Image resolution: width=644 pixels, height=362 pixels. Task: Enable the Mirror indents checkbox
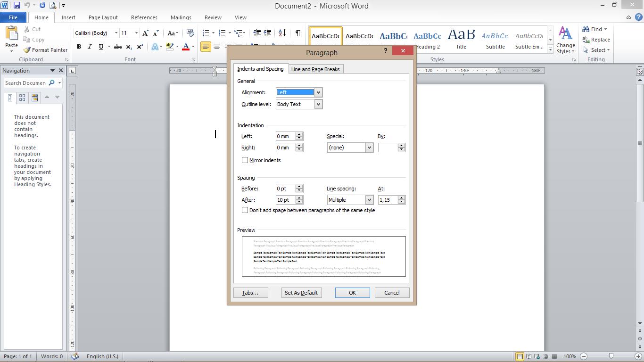(x=245, y=160)
